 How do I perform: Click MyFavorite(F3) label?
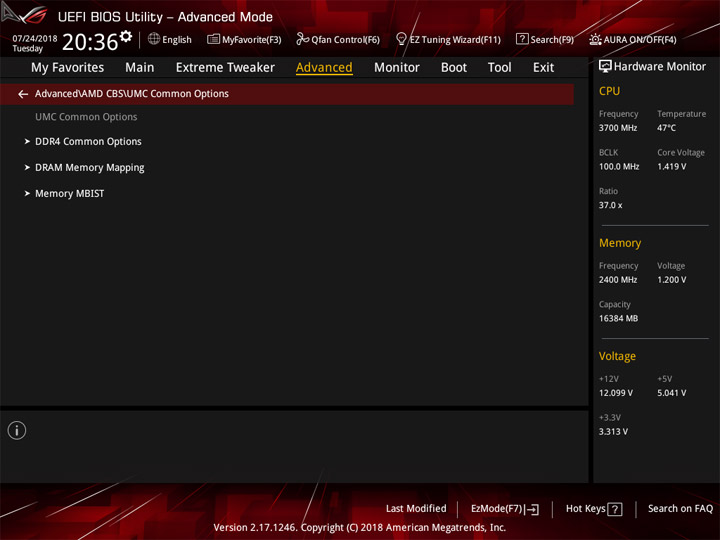click(x=252, y=40)
